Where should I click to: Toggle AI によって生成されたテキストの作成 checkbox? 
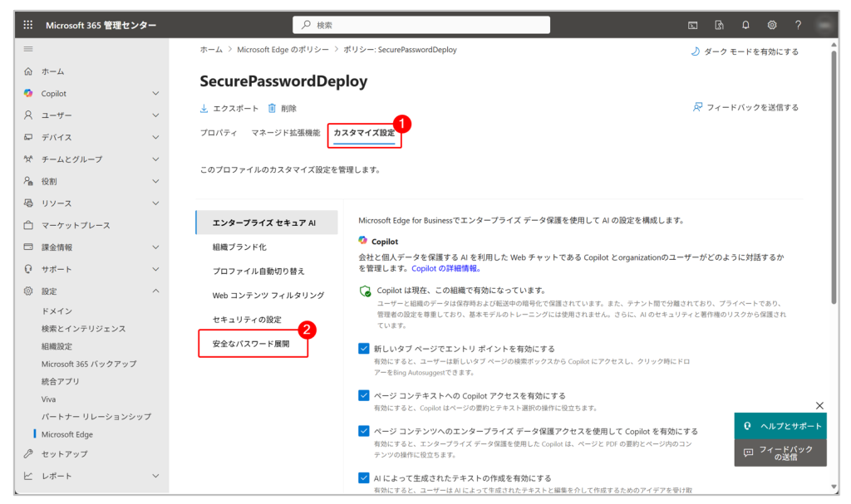pyautogui.click(x=364, y=478)
